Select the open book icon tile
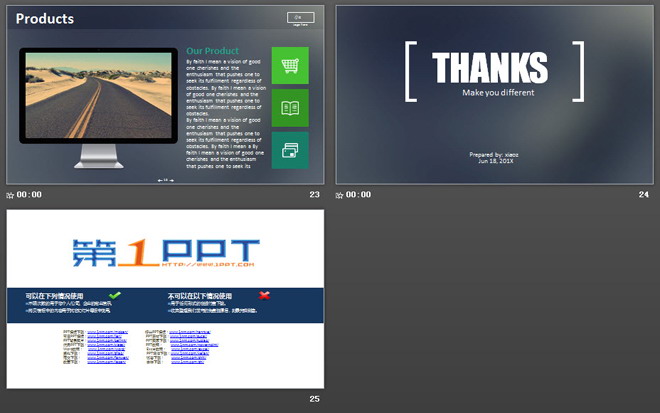Screen dimensions: 660x413 [x=290, y=108]
